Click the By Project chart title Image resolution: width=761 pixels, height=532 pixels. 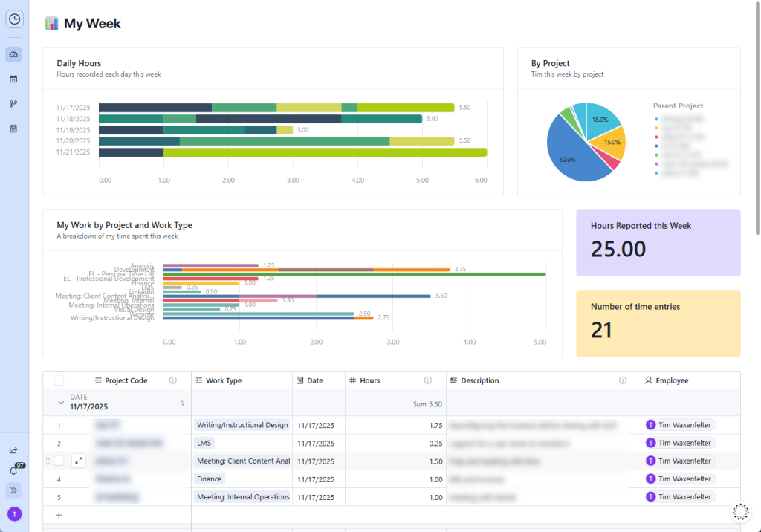coord(551,63)
